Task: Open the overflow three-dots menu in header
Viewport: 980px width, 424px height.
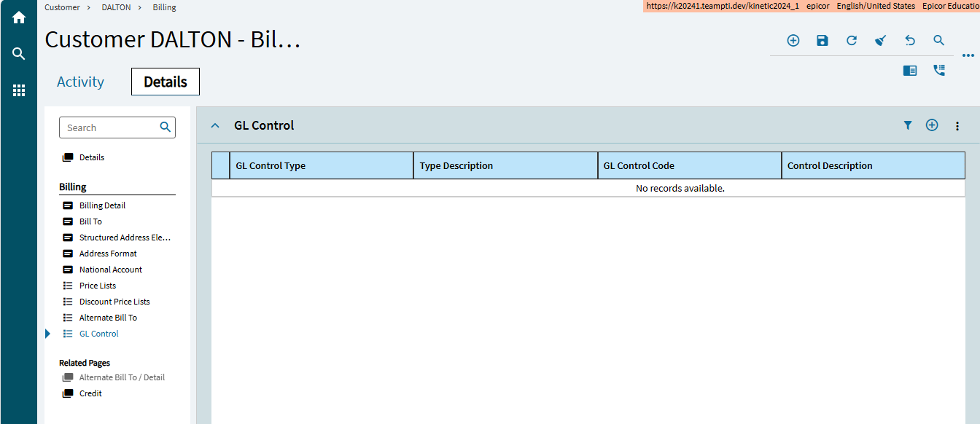Action: (968, 55)
